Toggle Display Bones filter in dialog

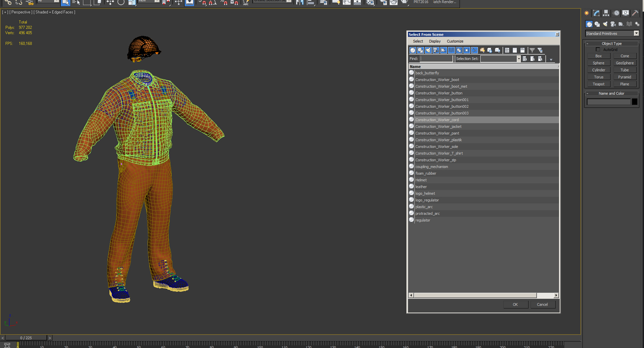coord(474,50)
